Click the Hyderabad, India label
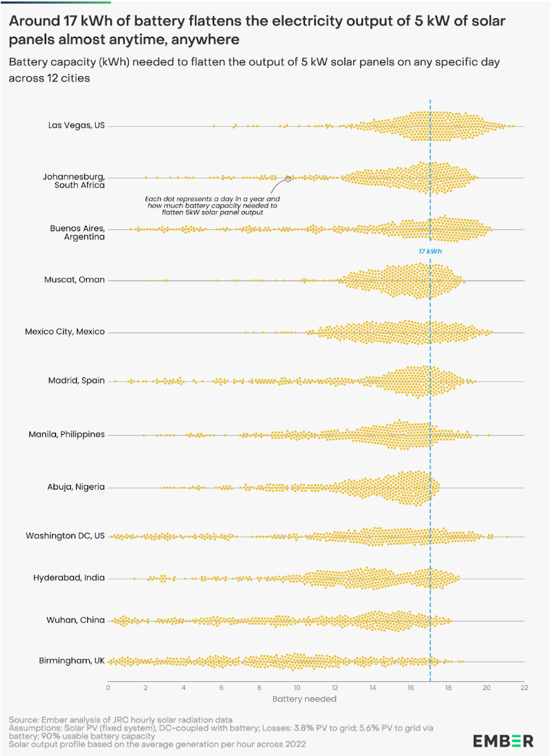Screen dimensions: 554x756 69,578
